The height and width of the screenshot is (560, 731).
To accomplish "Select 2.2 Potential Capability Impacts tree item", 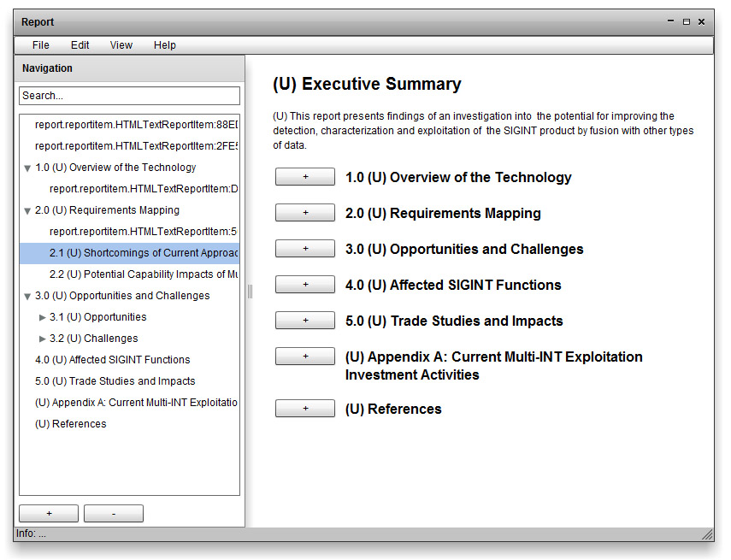I will point(143,274).
